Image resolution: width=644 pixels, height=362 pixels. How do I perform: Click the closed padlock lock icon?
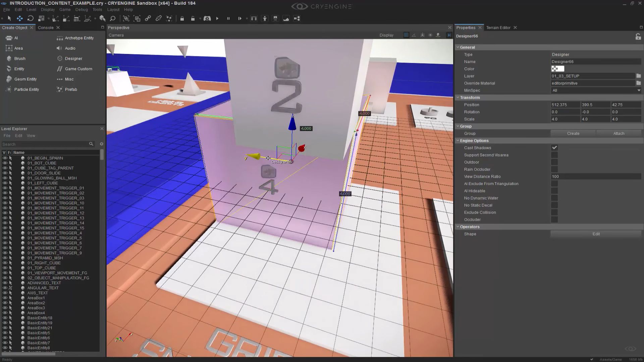[x=182, y=18]
